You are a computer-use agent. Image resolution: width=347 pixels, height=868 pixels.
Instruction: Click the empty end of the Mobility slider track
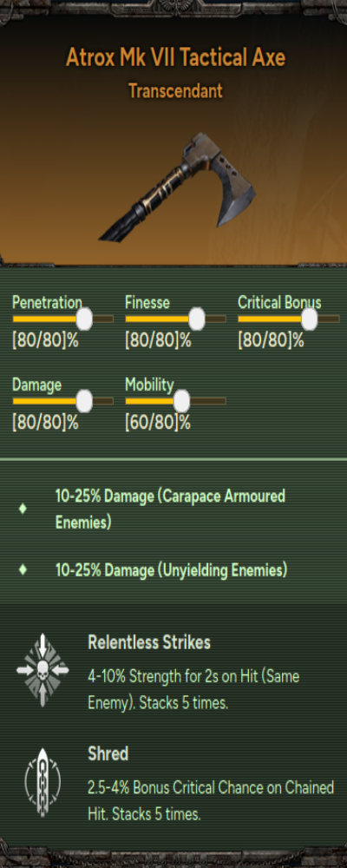pyautogui.click(x=208, y=401)
